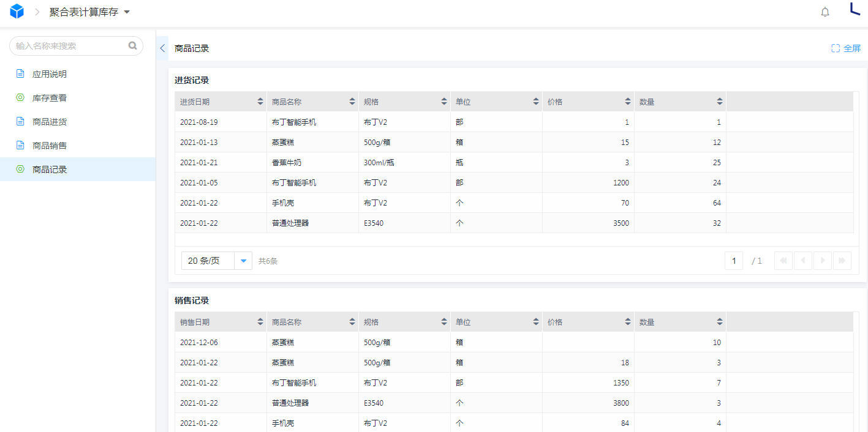Sort sales records by 销售日期

coord(260,322)
